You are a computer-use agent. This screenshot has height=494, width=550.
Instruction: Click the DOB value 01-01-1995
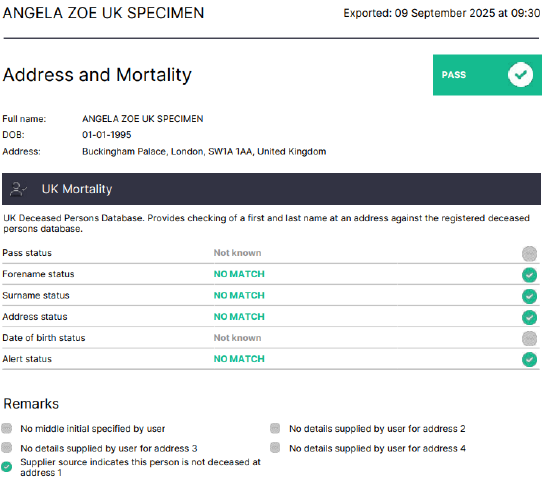click(x=107, y=135)
